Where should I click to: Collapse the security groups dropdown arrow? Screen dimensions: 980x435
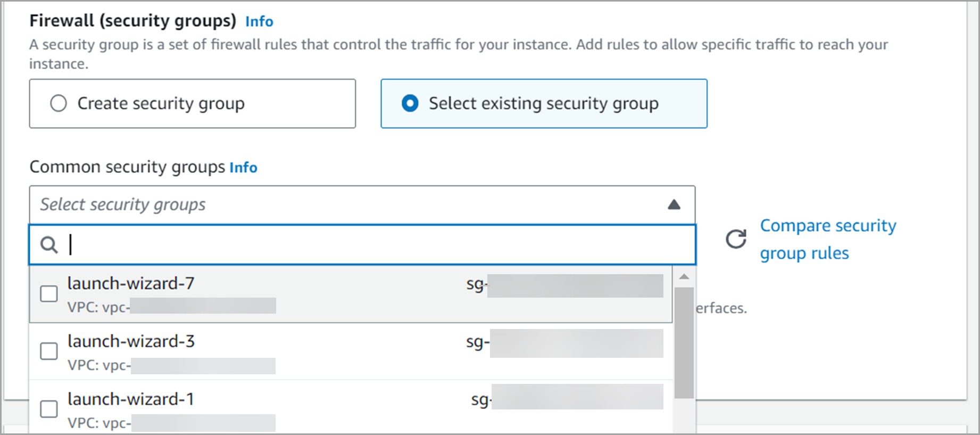click(x=674, y=204)
